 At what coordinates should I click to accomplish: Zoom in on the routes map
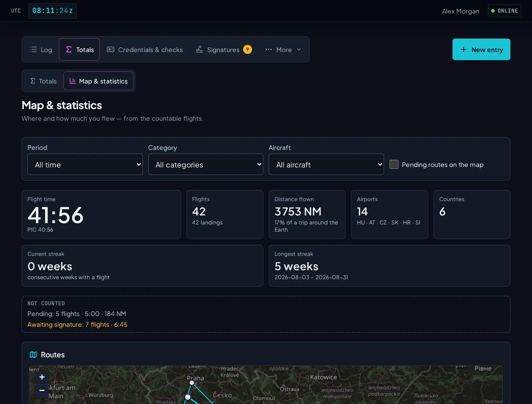coord(42,377)
